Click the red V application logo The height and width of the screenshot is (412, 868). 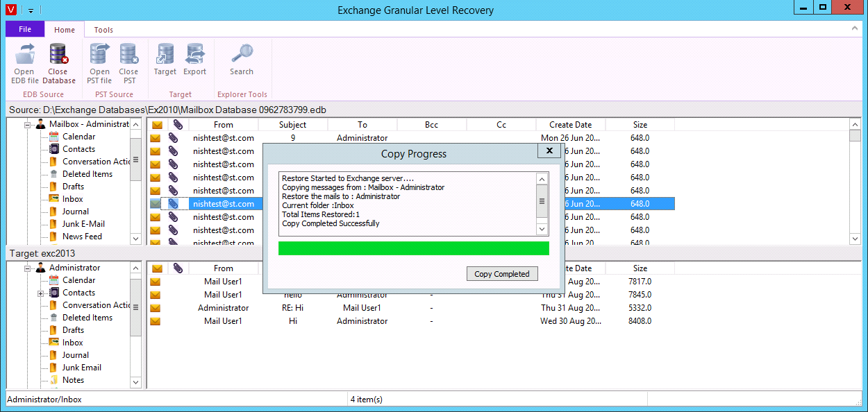[12, 10]
